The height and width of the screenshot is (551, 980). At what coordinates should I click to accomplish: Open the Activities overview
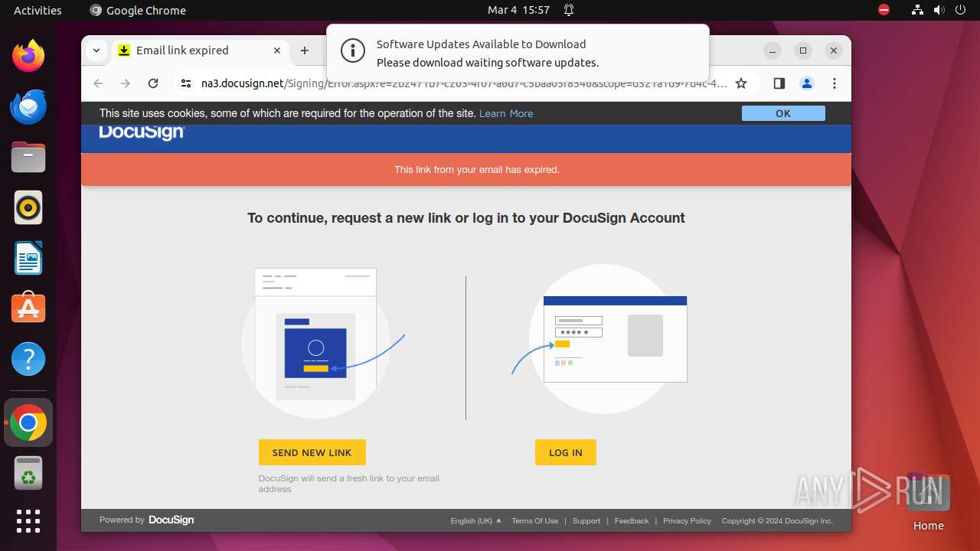tap(38, 10)
